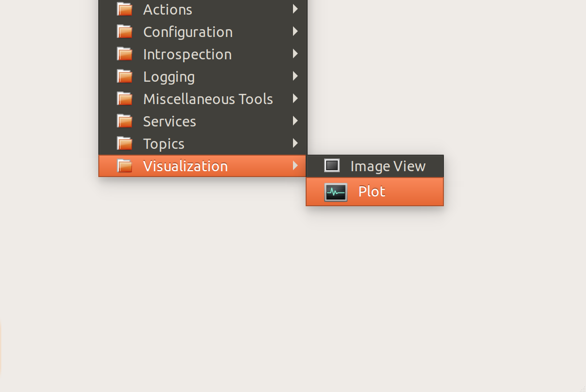Click the folder icon beside Introspection

tap(124, 53)
